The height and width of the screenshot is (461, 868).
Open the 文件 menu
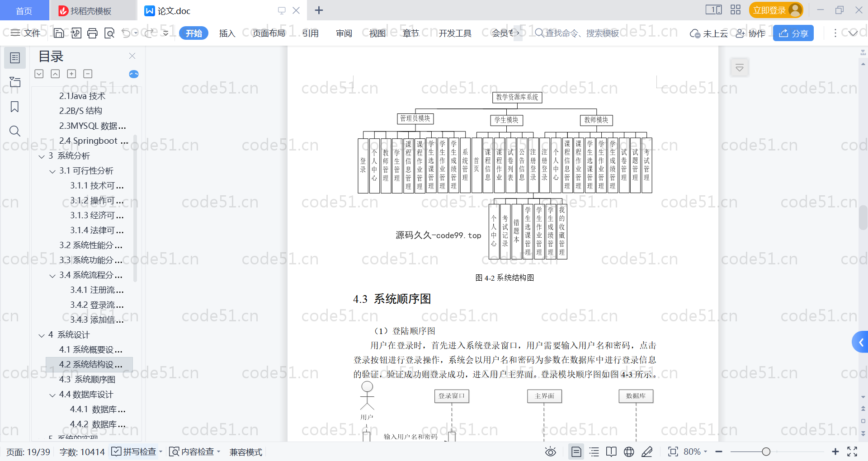tap(26, 33)
